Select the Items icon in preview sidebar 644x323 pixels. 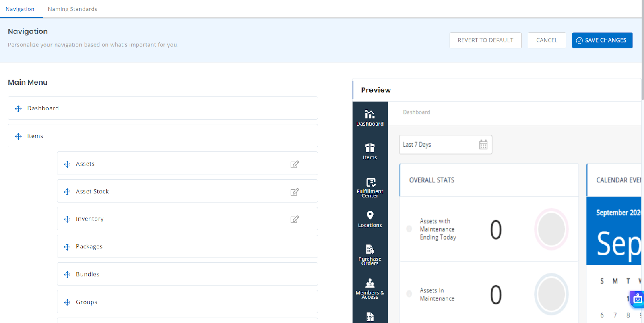[370, 148]
